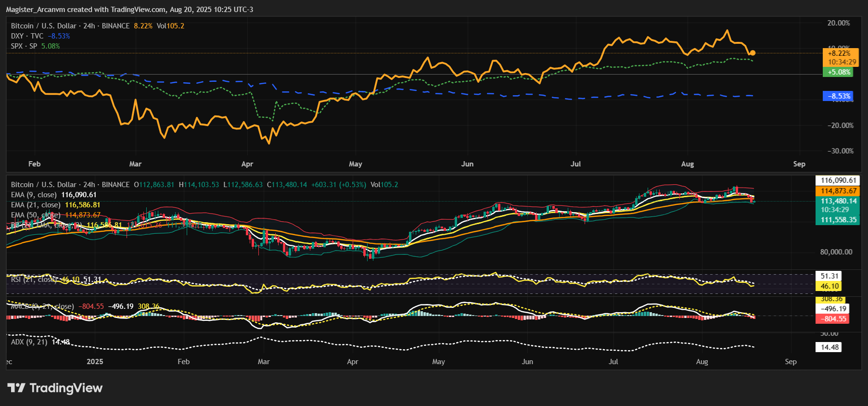Click the white −496.19 label on the MACD axis
The width and height of the screenshot is (868, 406).
click(x=832, y=309)
